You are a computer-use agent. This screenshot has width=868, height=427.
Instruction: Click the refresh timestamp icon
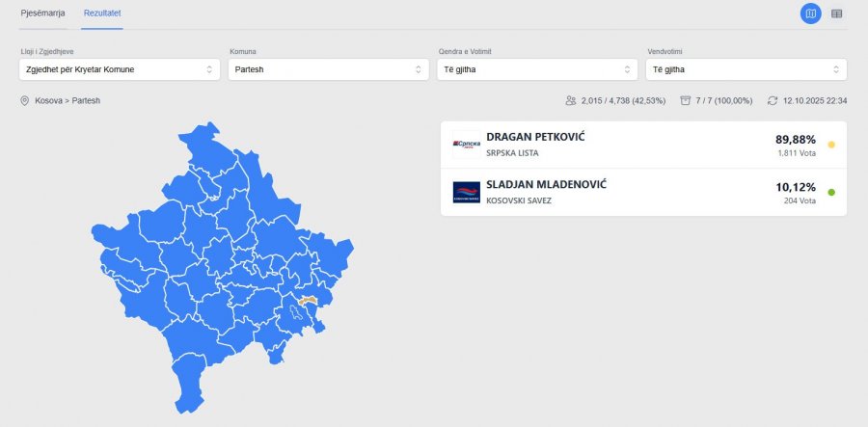tap(772, 100)
